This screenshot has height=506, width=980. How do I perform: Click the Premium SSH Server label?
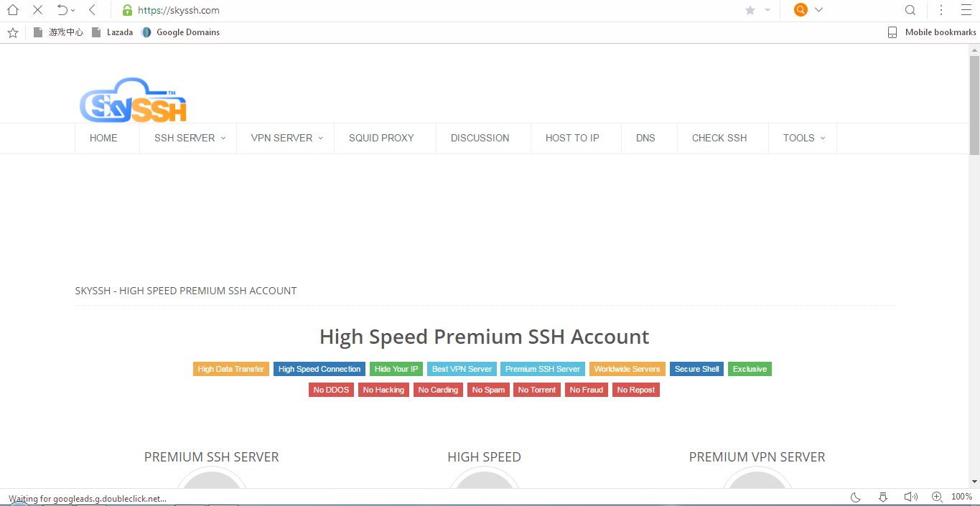543,369
